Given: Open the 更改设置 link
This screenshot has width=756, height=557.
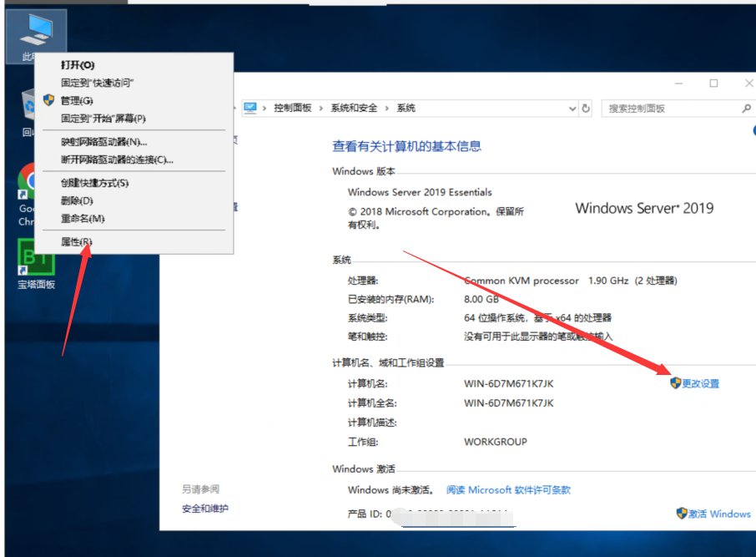Looking at the screenshot, I should 701,384.
